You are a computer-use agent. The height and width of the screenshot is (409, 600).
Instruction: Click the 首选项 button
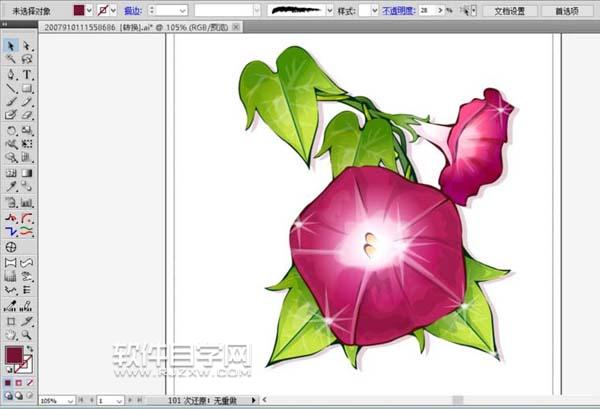(x=566, y=10)
